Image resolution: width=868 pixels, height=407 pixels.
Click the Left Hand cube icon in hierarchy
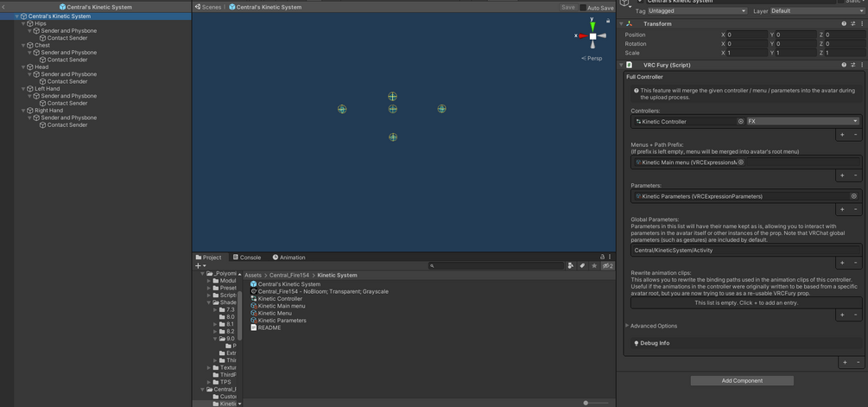[30, 89]
